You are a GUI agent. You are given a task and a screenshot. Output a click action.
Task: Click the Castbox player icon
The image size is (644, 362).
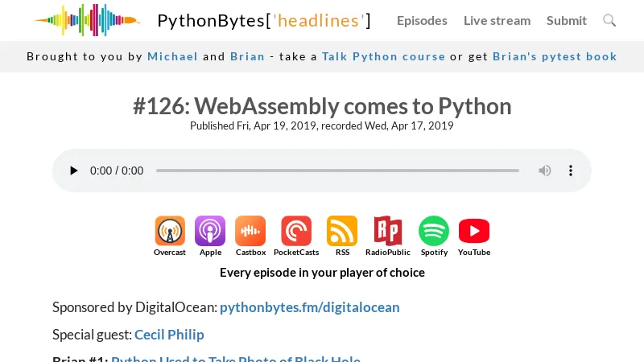coord(250,232)
